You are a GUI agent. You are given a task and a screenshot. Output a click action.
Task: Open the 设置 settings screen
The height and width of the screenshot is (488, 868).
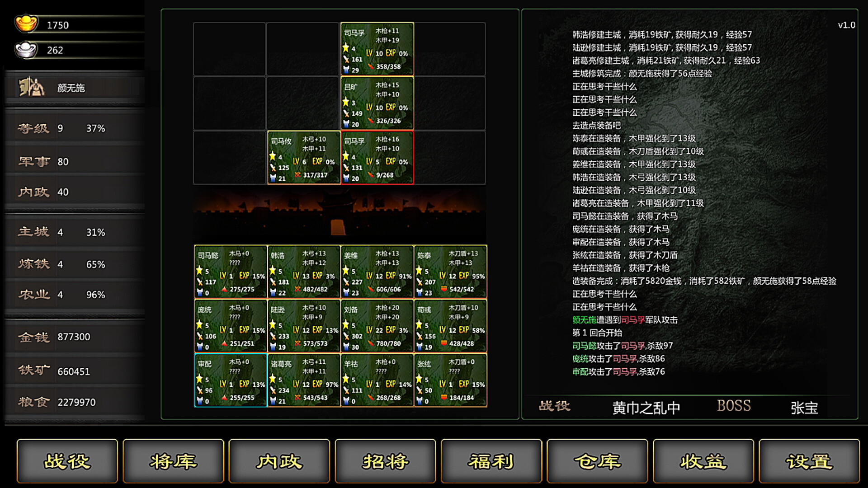point(808,461)
